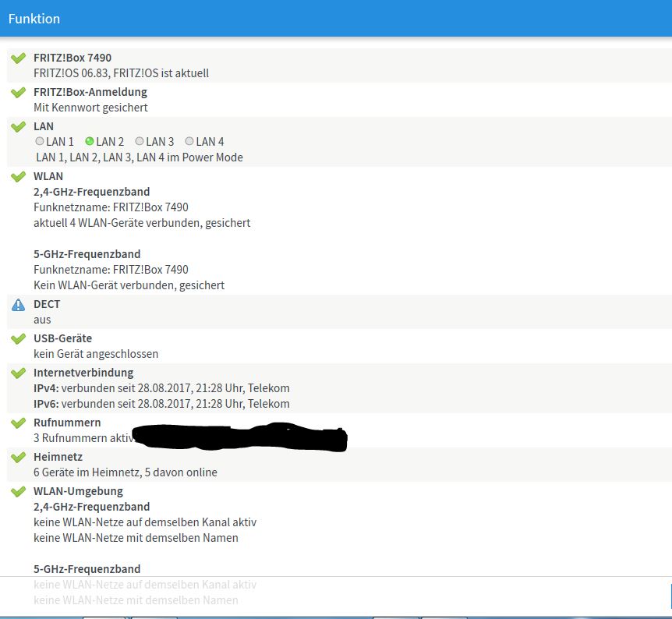The height and width of the screenshot is (619, 672).
Task: Click '6 Geräte im Heimnetz, 5 davon online'
Action: click(x=126, y=472)
